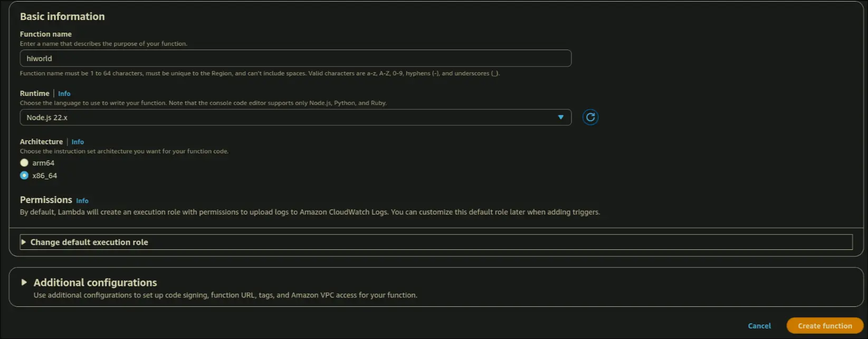The height and width of the screenshot is (339, 868).
Task: Expand the Additional configurations section
Action: [96, 283]
